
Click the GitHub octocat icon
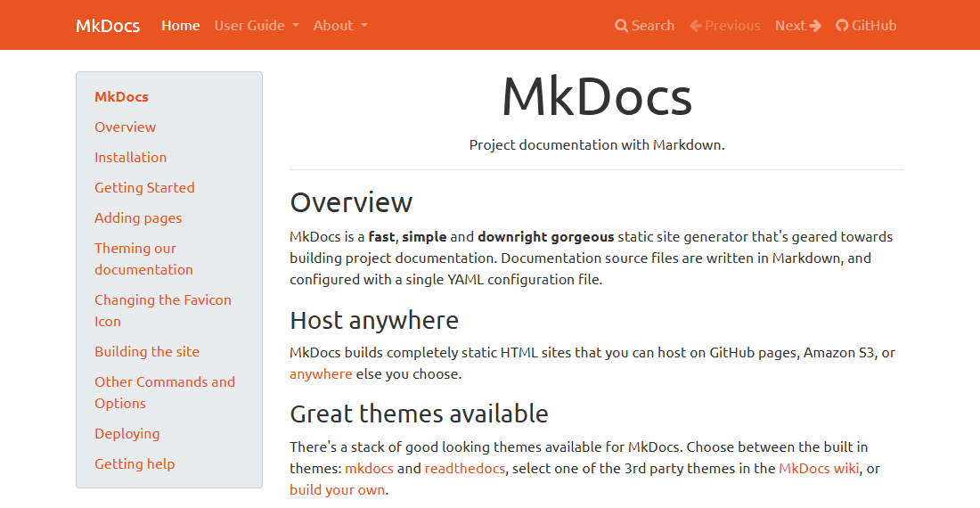tap(843, 26)
